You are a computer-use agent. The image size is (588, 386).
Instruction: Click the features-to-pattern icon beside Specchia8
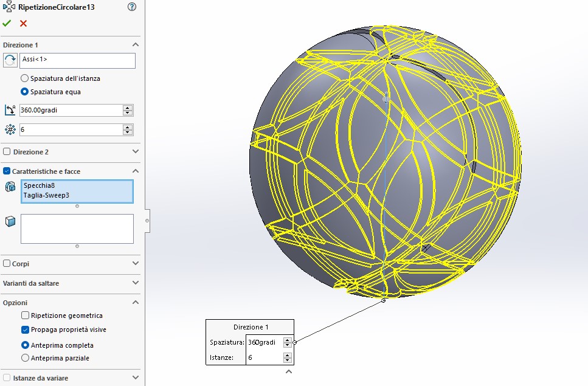click(x=10, y=187)
